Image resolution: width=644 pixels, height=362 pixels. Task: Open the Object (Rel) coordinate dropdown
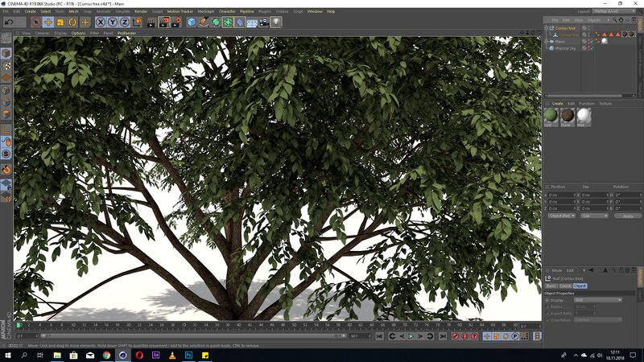[561, 216]
